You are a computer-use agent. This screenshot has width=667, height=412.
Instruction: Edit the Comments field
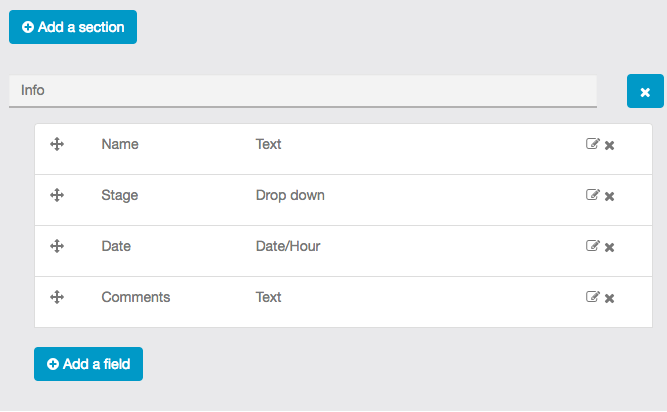[x=593, y=297]
